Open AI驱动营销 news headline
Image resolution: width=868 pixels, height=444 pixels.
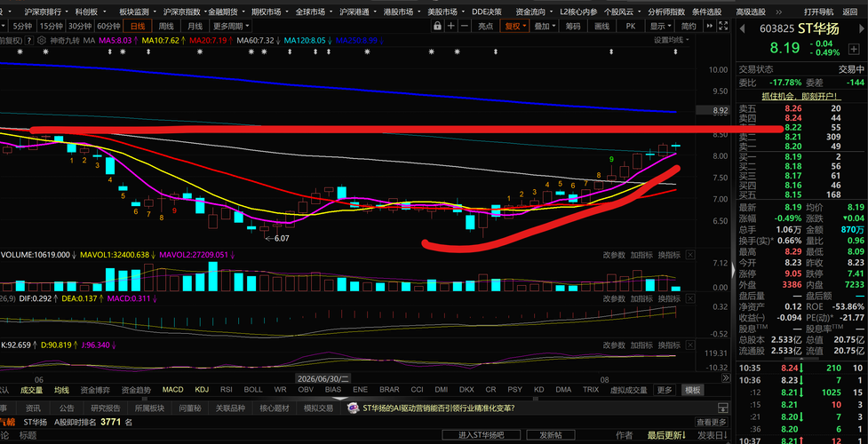coord(438,408)
